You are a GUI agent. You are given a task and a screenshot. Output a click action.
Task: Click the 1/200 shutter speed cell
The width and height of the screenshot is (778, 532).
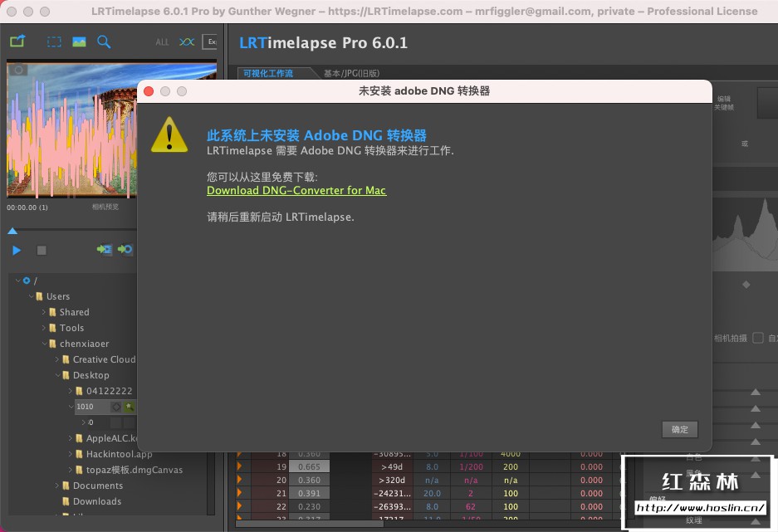471,467
